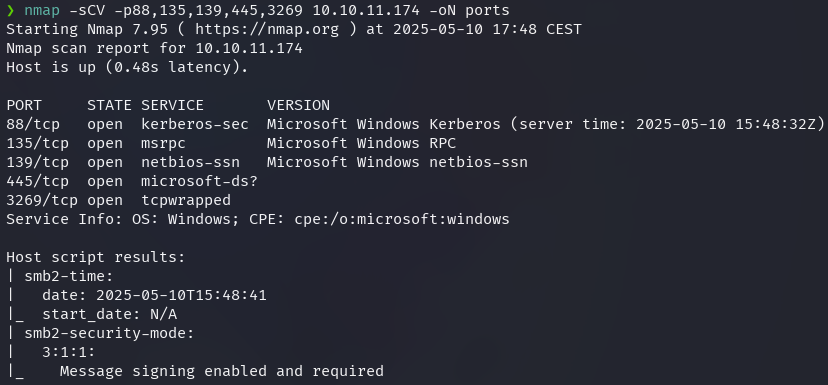This screenshot has height=385, width=828.
Task: Click the smb2-time script heading
Action: [69, 276]
